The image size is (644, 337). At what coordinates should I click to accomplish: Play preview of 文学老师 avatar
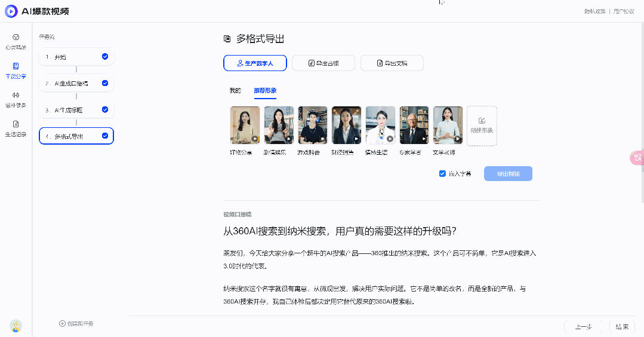point(458,139)
